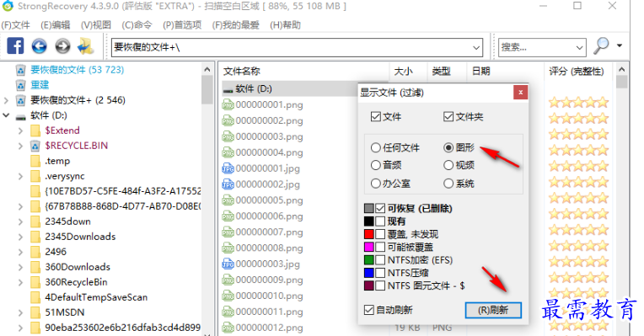Click the folder tree scrollbar up arrow

coord(207,70)
